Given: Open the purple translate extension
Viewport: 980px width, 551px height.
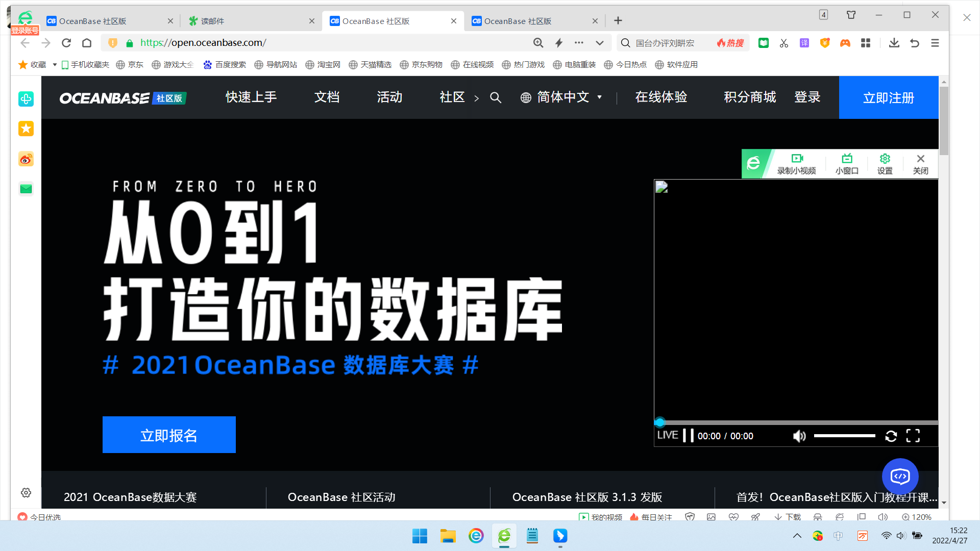Looking at the screenshot, I should [804, 43].
